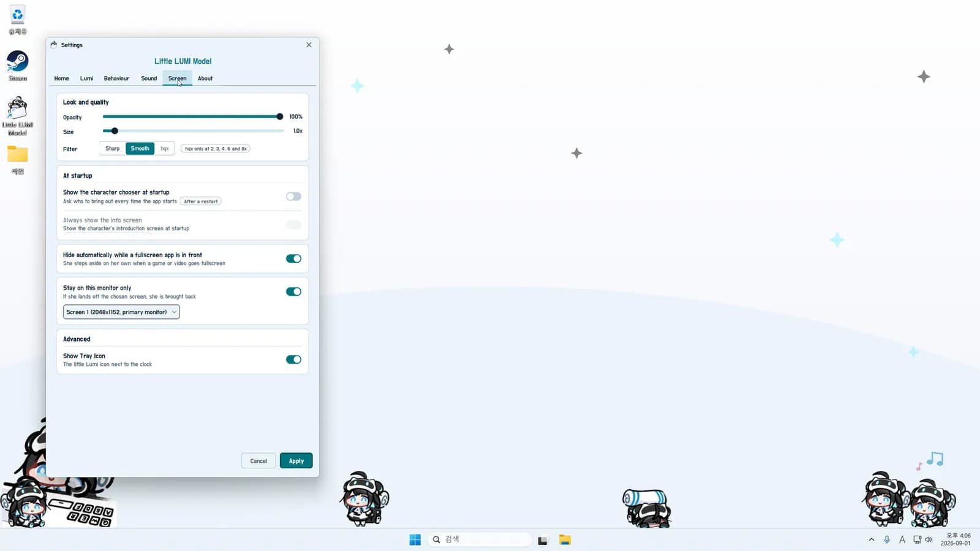Apply the settings changes

pos(296,461)
